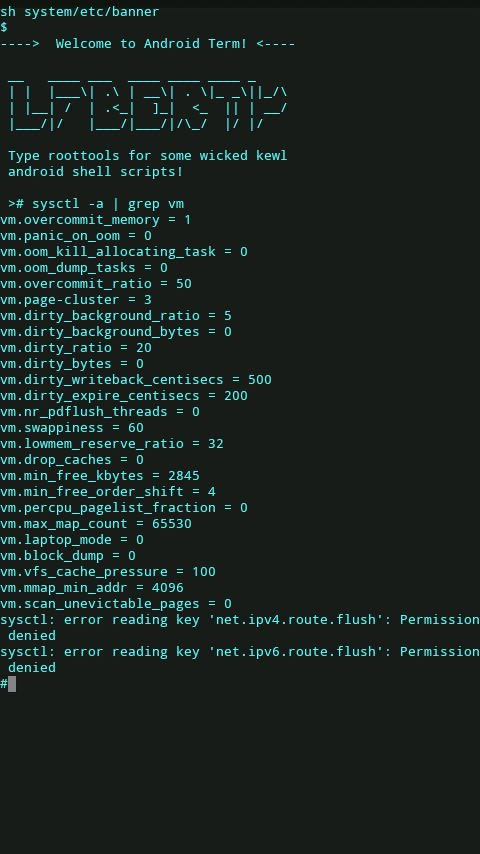Click the vm.page-cluster = 3 line
Viewport: 480px width, 854px height.
[76, 300]
